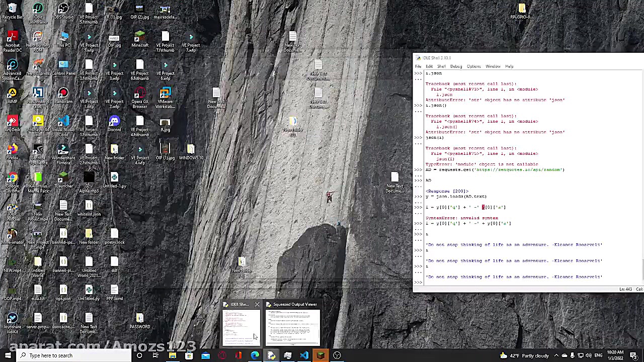Open the Options menu in IDLE
Viewport: 644px width, 362px height.
pos(473,66)
